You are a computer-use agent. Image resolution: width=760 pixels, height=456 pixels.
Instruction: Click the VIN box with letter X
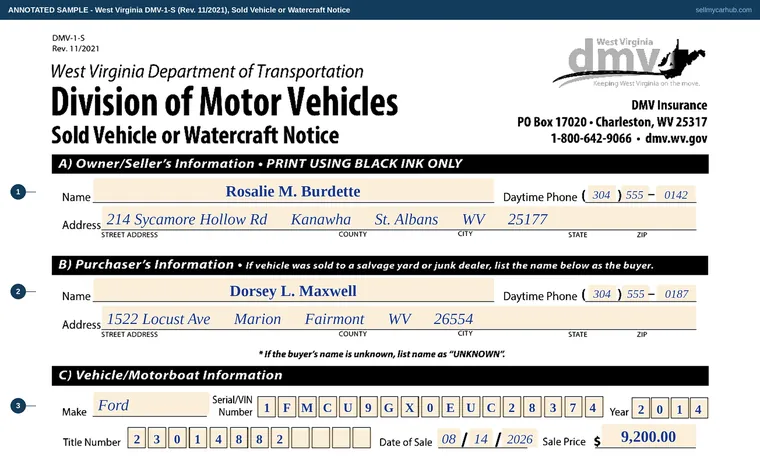pos(410,408)
